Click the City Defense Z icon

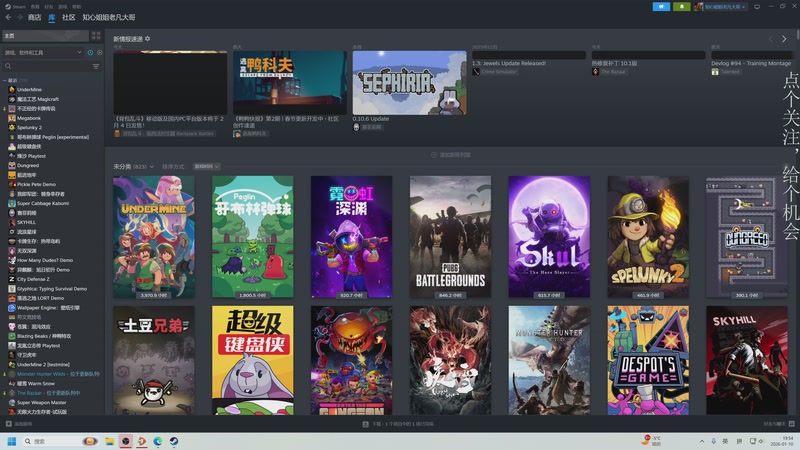tap(12, 279)
